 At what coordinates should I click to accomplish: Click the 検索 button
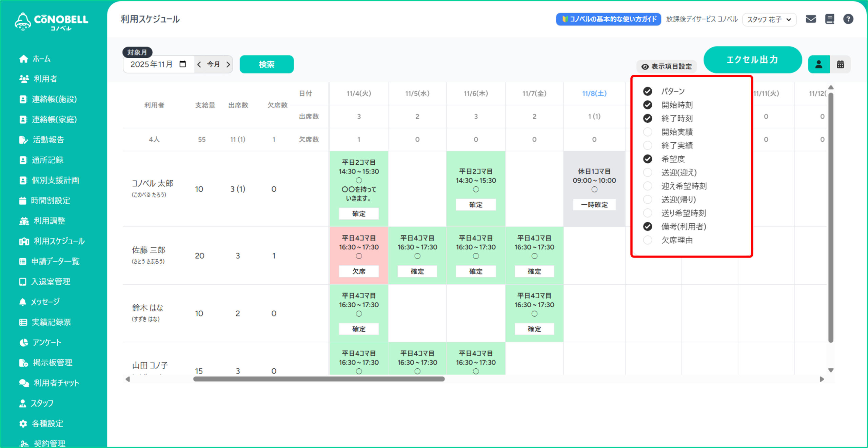pyautogui.click(x=267, y=64)
